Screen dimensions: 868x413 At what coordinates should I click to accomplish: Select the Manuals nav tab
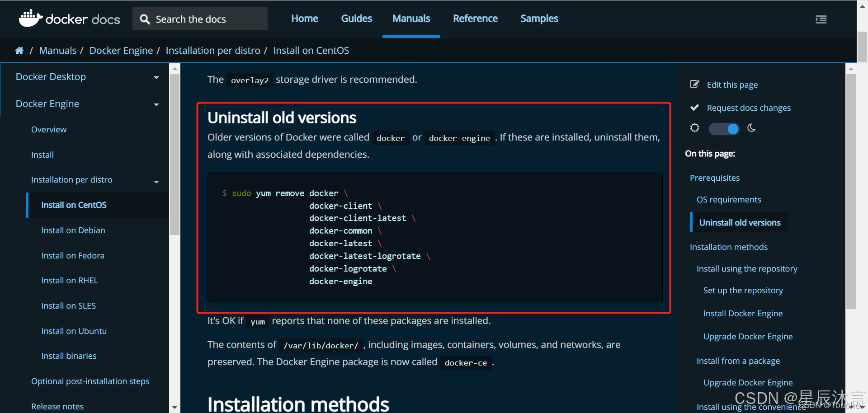click(411, 19)
